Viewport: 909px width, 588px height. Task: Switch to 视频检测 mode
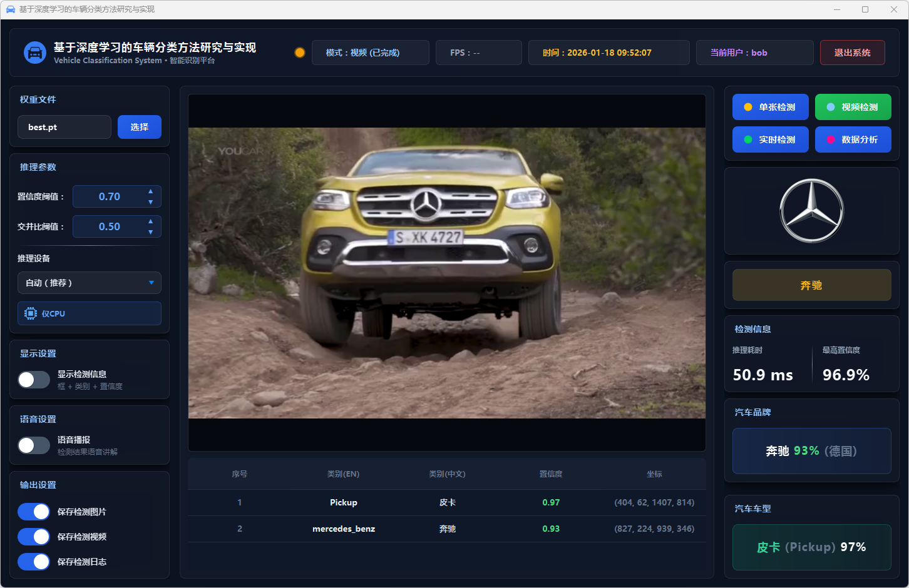pos(853,107)
